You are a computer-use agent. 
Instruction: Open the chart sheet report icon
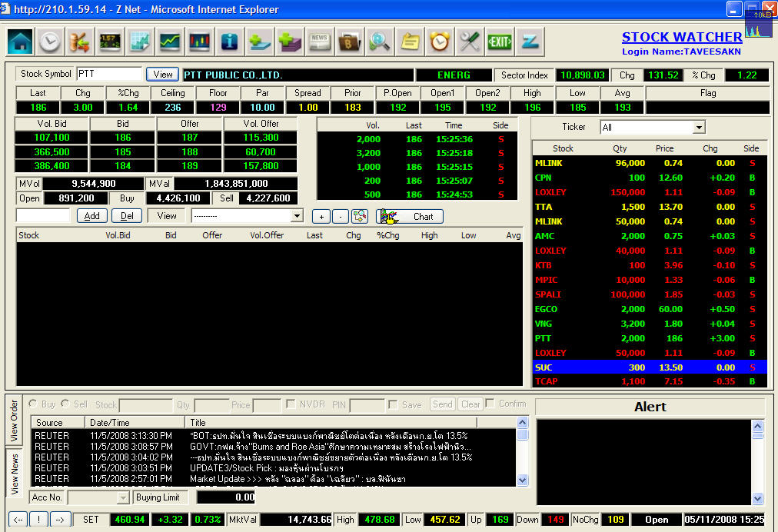139,42
